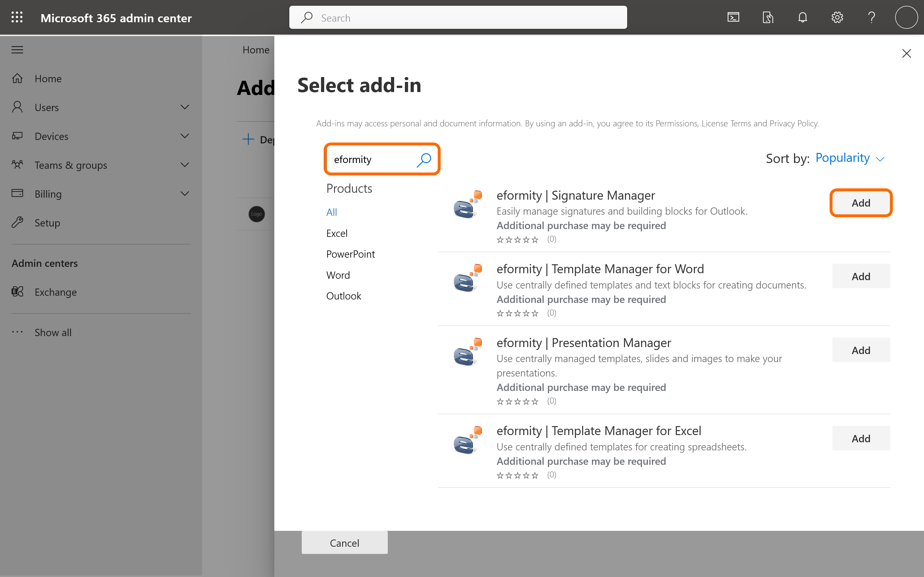Click the eformity Signature Manager logo
924x577 pixels.
(x=467, y=205)
